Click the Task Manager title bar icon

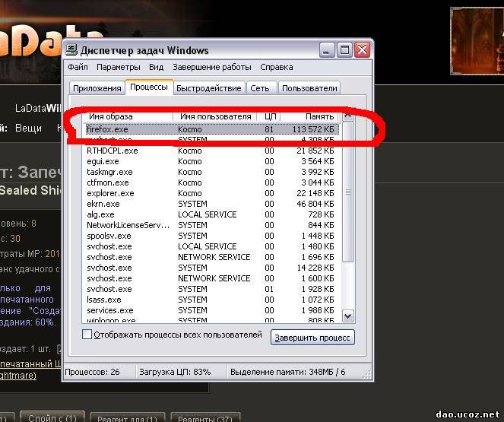[x=72, y=50]
